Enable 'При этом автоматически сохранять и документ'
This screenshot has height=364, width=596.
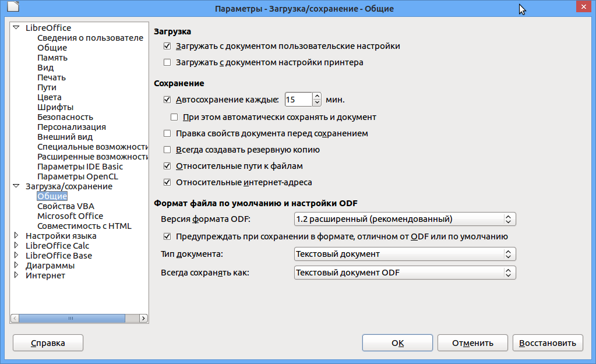(174, 117)
